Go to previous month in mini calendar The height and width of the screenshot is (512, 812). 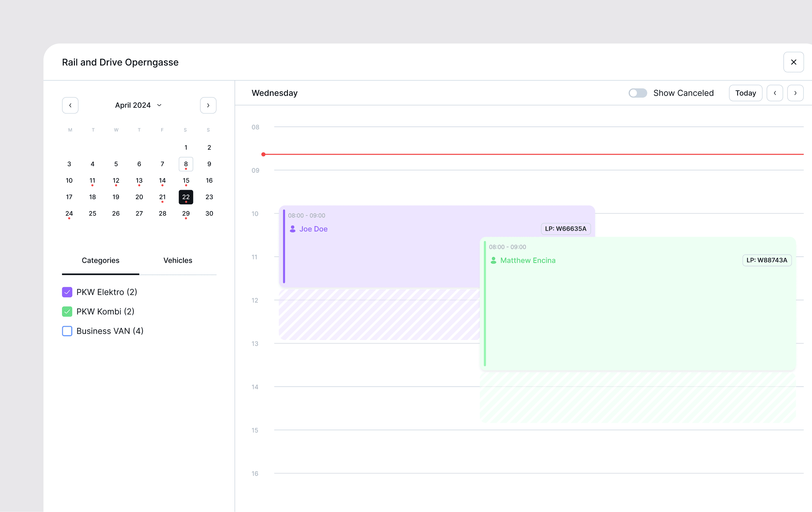pos(70,105)
